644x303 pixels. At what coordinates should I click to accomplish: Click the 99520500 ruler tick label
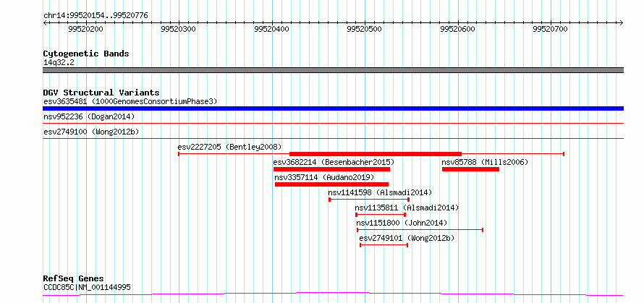pos(364,29)
